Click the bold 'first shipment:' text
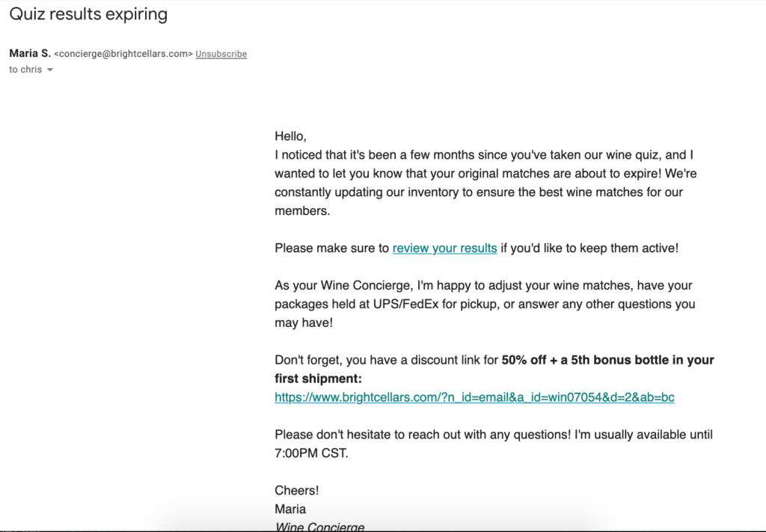This screenshot has height=532, width=766. point(318,379)
